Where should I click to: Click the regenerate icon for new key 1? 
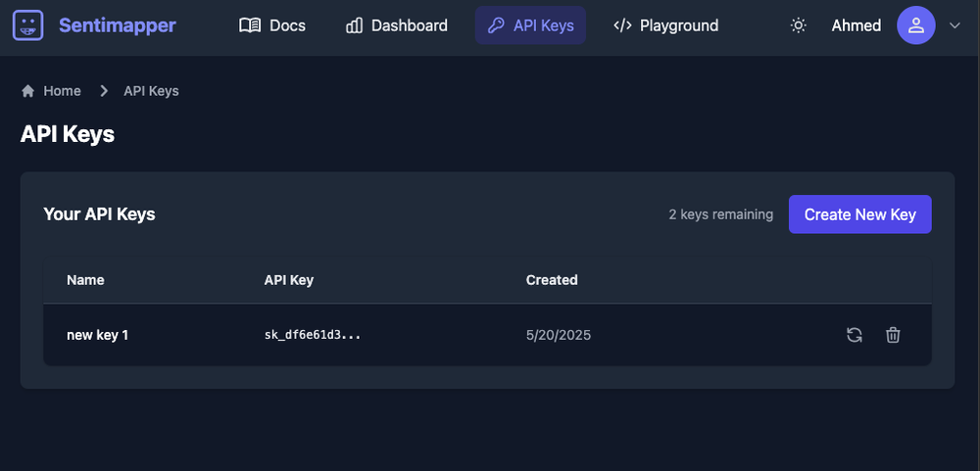point(855,335)
